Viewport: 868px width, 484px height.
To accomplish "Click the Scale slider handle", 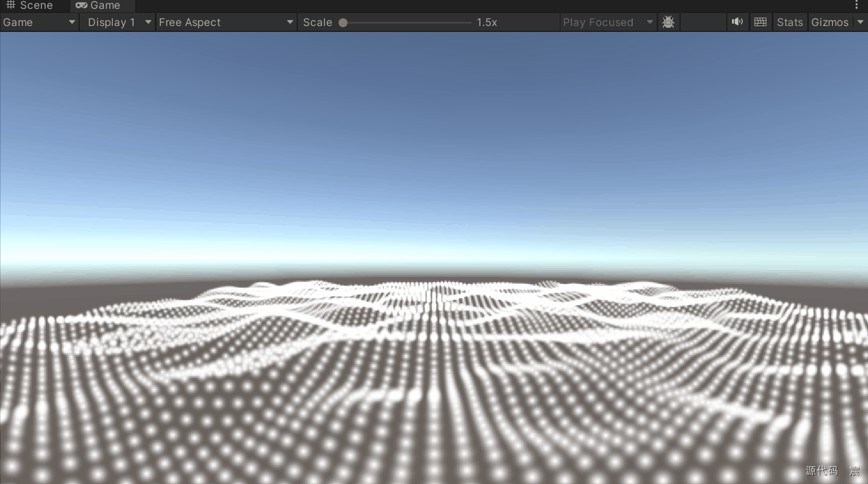I will click(x=343, y=22).
